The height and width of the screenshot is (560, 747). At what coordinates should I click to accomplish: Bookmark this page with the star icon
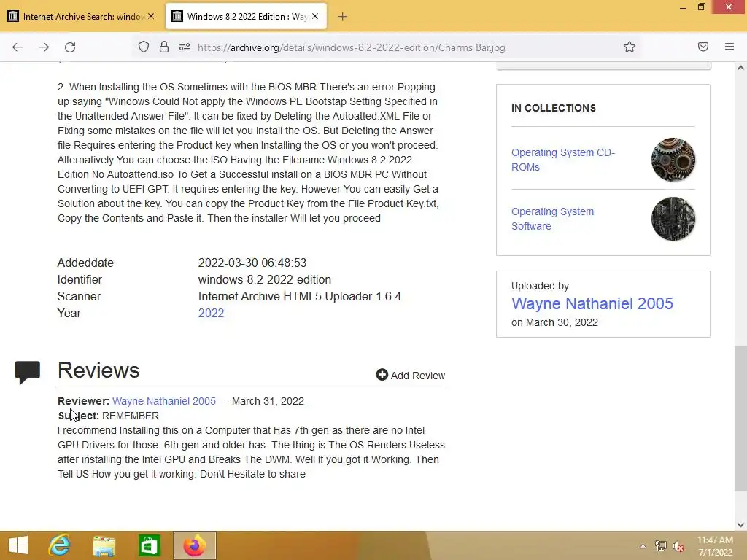click(630, 47)
